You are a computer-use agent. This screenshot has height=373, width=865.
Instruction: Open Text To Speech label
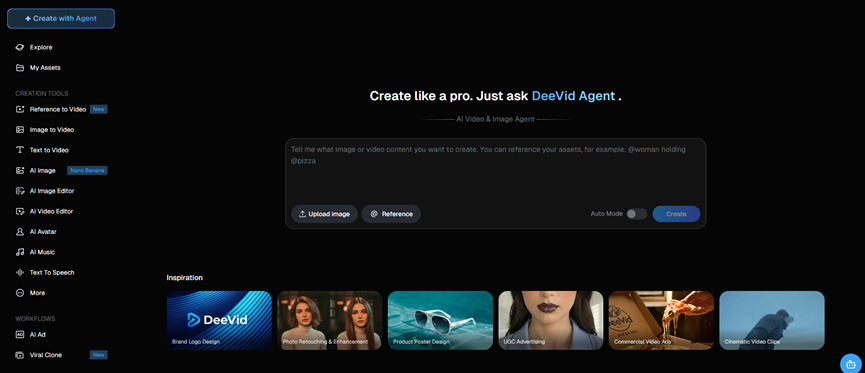52,273
